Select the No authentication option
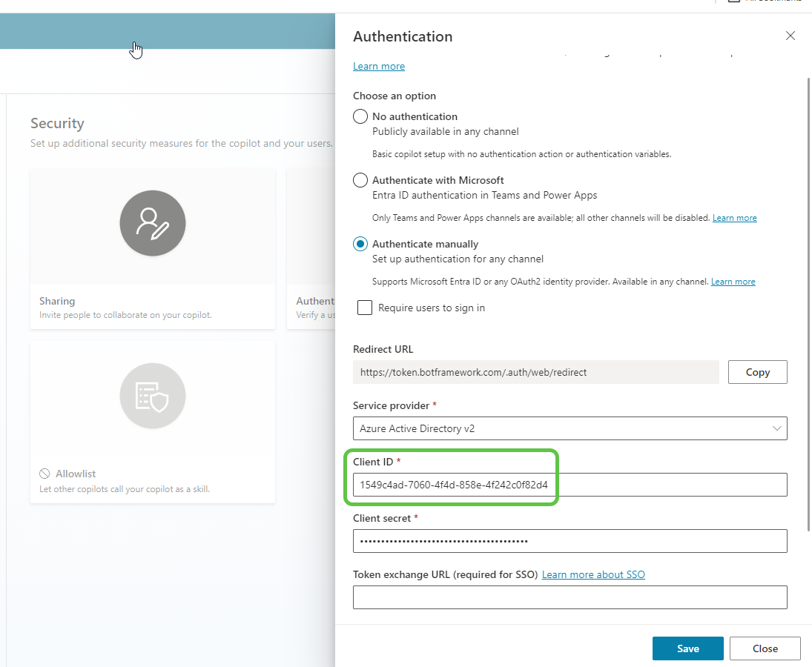The height and width of the screenshot is (667, 812). click(x=360, y=116)
